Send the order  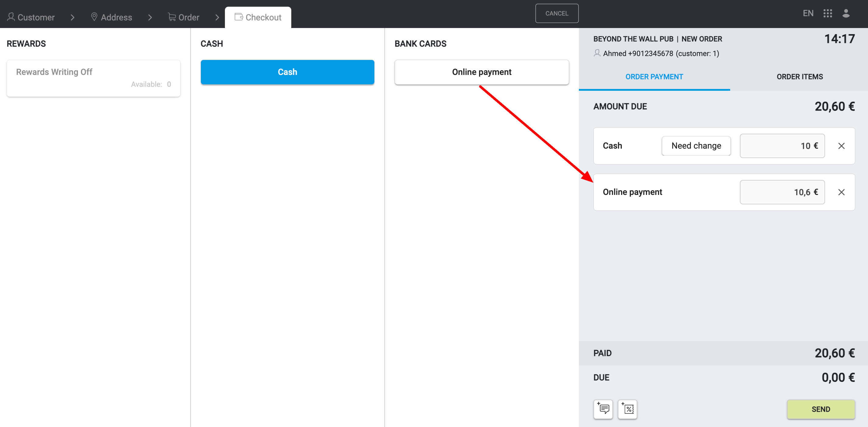pyautogui.click(x=821, y=409)
